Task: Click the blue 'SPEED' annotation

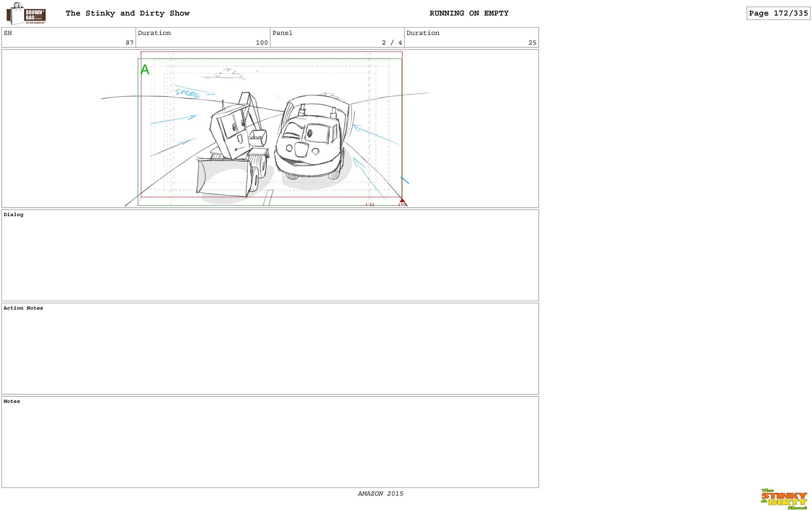Action: click(187, 93)
